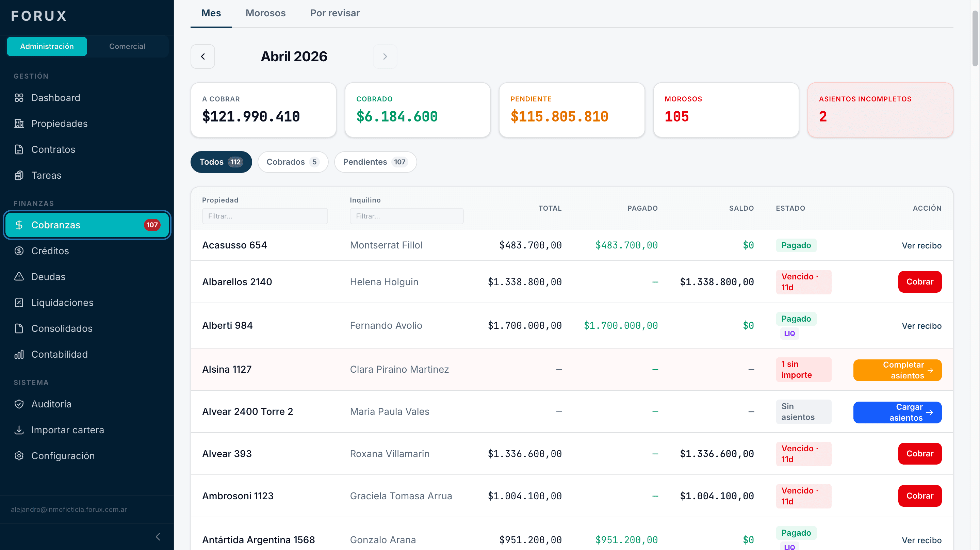Click the Pagado badge for Acasusso 654
Screen dimensions: 980x550
[x=796, y=245]
